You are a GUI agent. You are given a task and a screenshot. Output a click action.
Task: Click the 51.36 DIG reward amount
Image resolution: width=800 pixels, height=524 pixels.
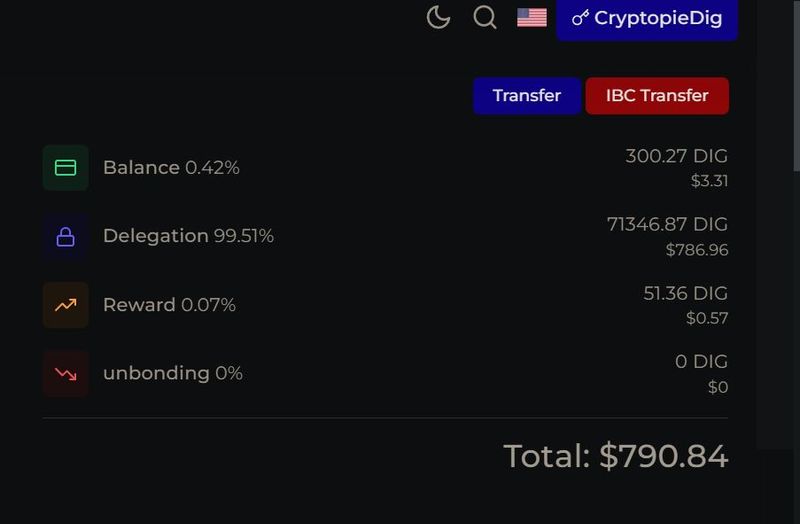click(685, 293)
